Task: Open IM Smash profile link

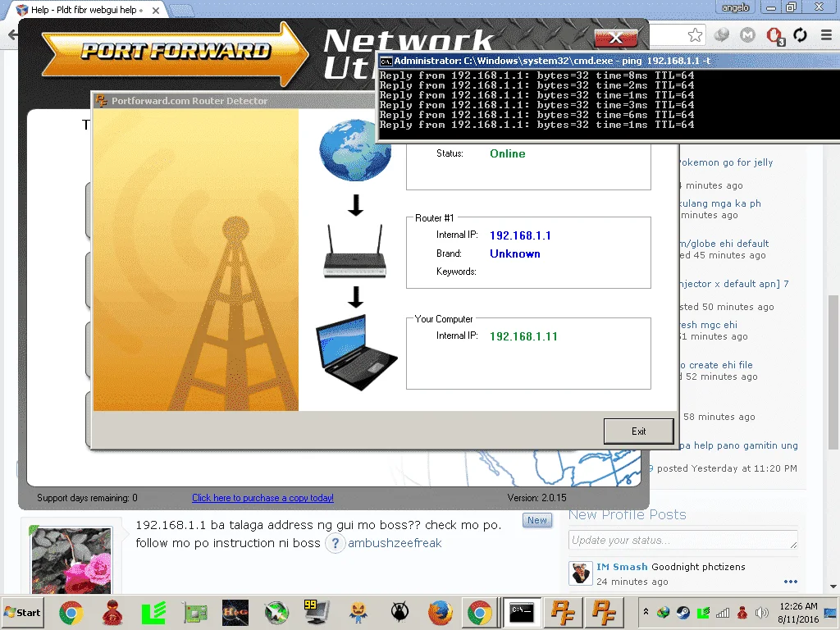Action: (622, 567)
